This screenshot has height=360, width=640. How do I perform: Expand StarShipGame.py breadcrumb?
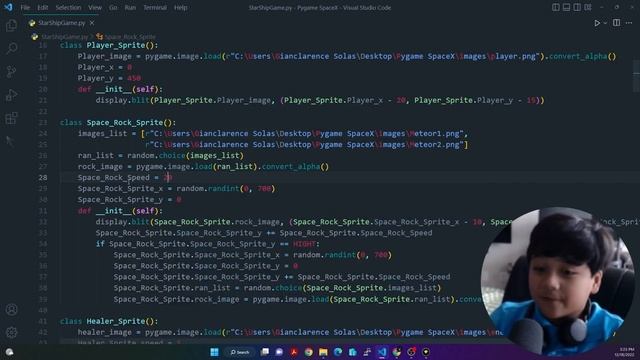60,37
